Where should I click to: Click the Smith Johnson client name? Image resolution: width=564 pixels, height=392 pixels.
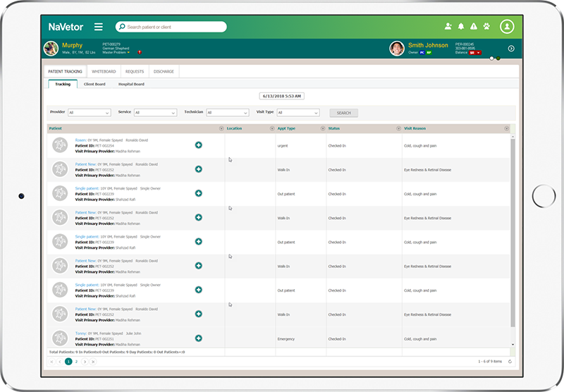coord(428,45)
